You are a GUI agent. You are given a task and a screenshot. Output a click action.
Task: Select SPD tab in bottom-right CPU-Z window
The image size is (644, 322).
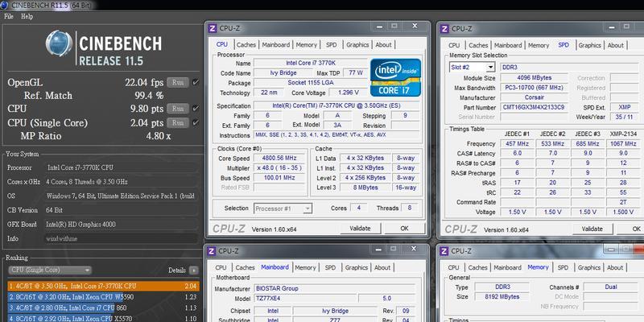pos(563,267)
